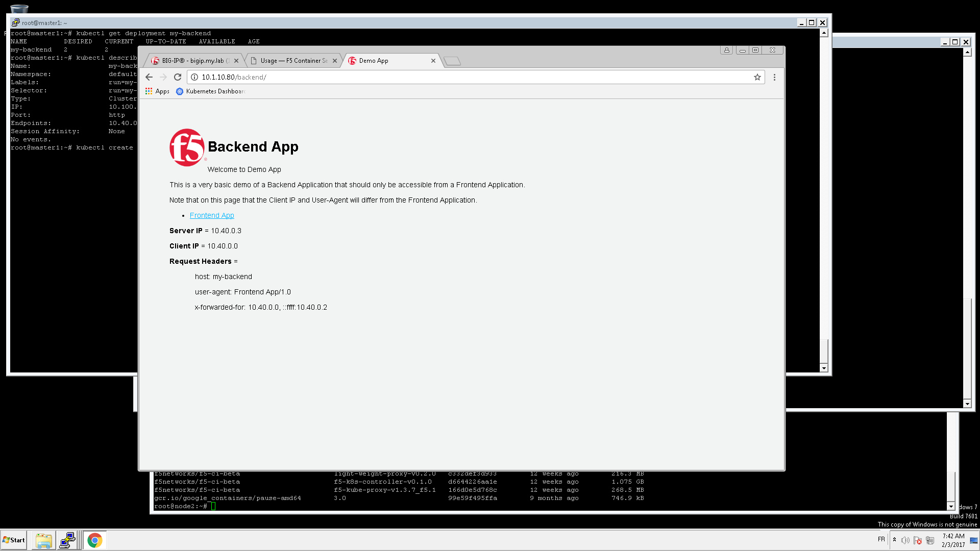Click the x-forwarded-for header line

coord(261,307)
